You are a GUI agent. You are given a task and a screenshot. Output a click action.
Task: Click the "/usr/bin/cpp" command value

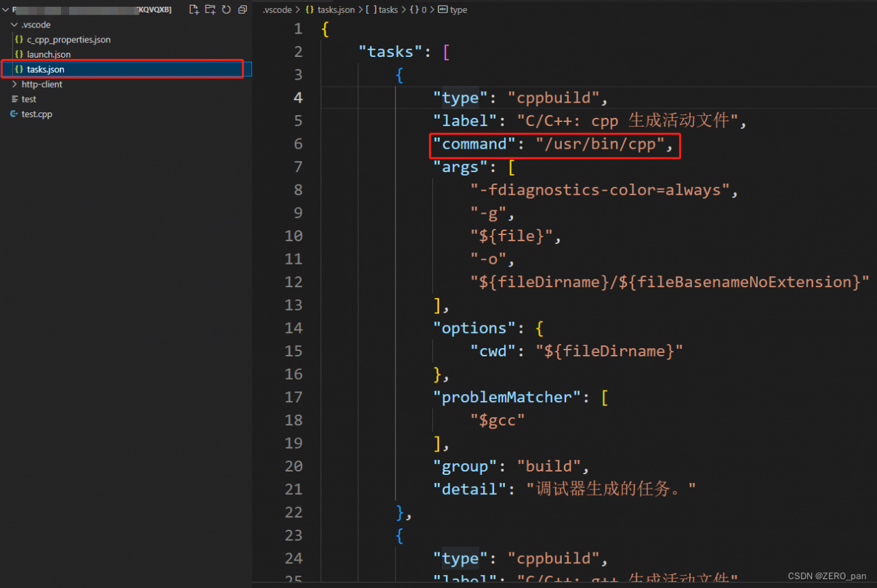pos(600,144)
